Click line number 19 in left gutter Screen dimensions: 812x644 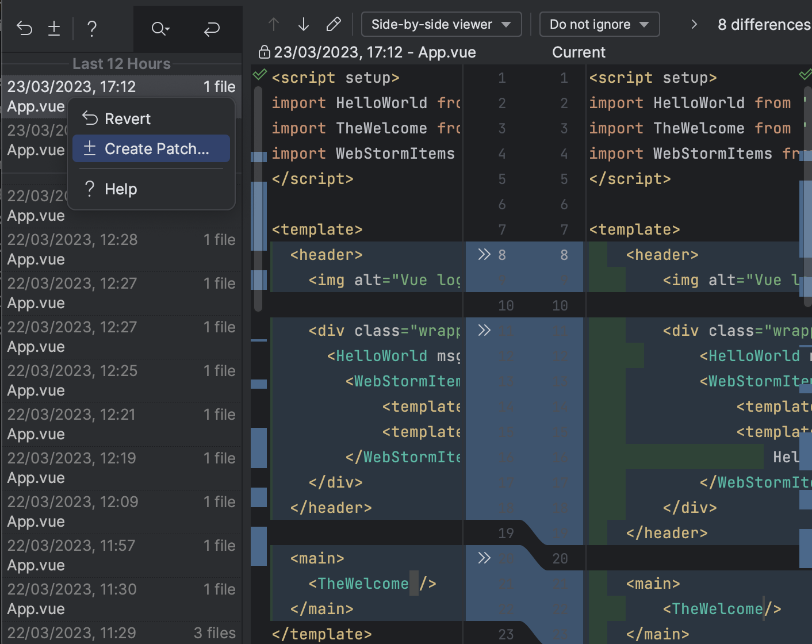(505, 533)
